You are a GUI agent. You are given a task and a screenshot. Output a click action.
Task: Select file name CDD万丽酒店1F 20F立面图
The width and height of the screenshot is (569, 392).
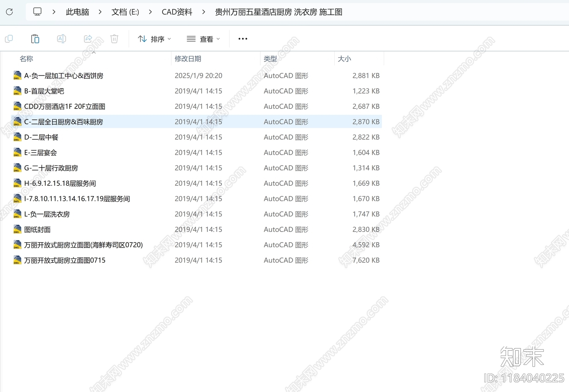pos(65,106)
